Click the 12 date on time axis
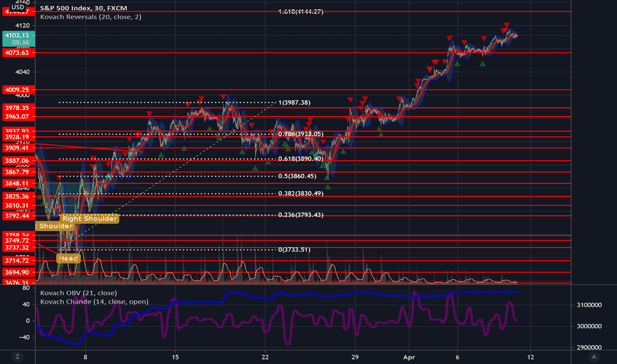617x364 pixels. pyautogui.click(x=531, y=357)
